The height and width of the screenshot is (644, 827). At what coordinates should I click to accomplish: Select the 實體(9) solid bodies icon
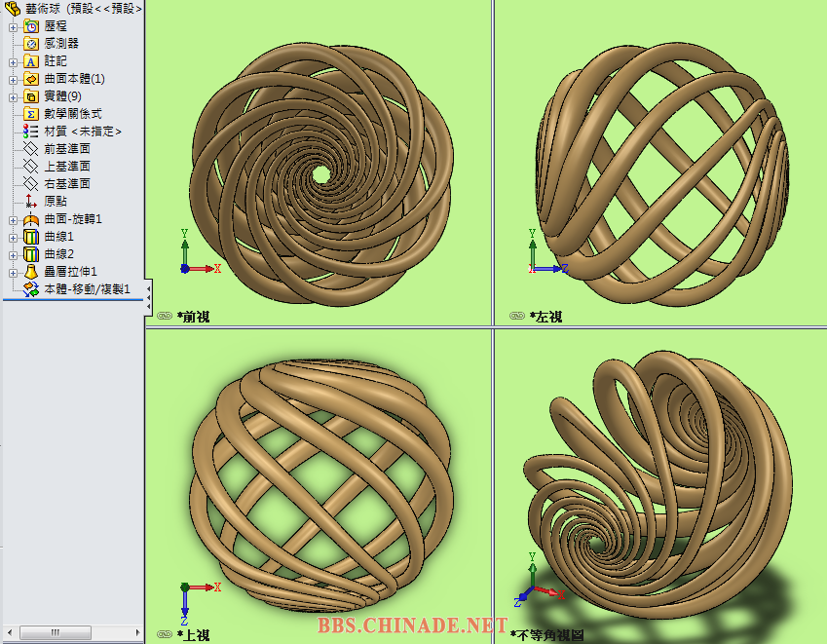point(31,96)
